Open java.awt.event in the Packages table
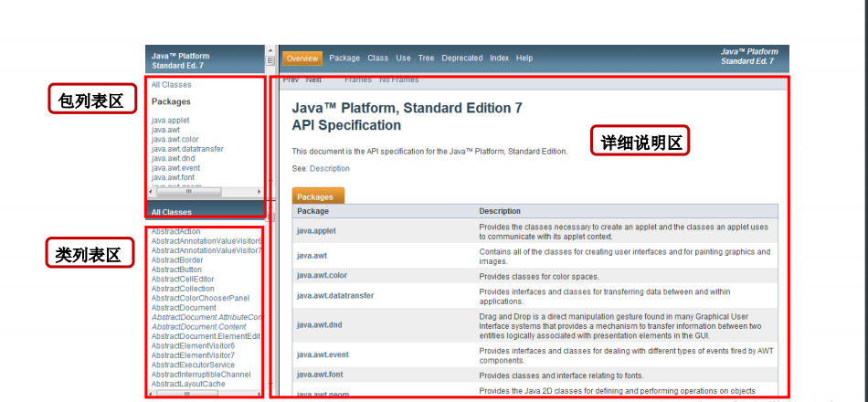 [x=323, y=354]
